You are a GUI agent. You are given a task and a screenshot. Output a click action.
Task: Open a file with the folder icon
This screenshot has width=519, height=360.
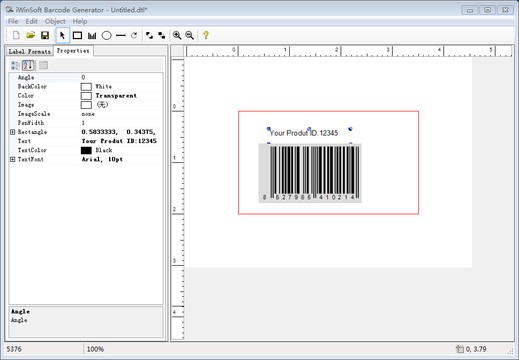(x=31, y=35)
